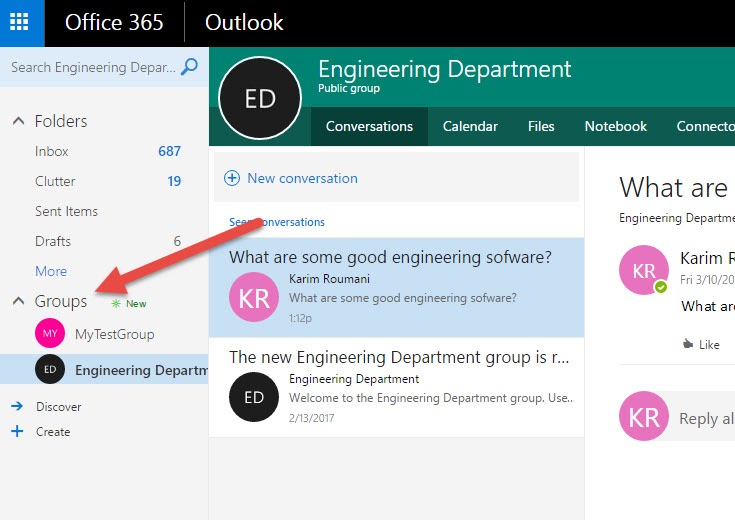
Task: Click the Folders section heading
Action: [x=61, y=121]
